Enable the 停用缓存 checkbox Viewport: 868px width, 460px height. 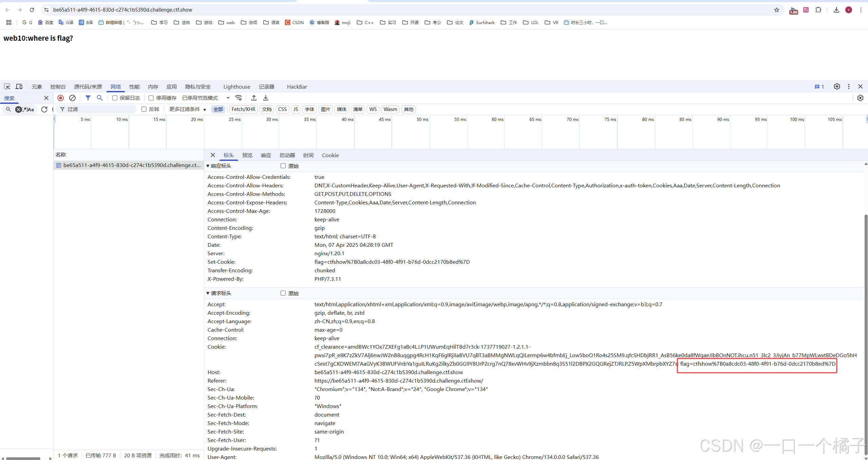pyautogui.click(x=151, y=98)
